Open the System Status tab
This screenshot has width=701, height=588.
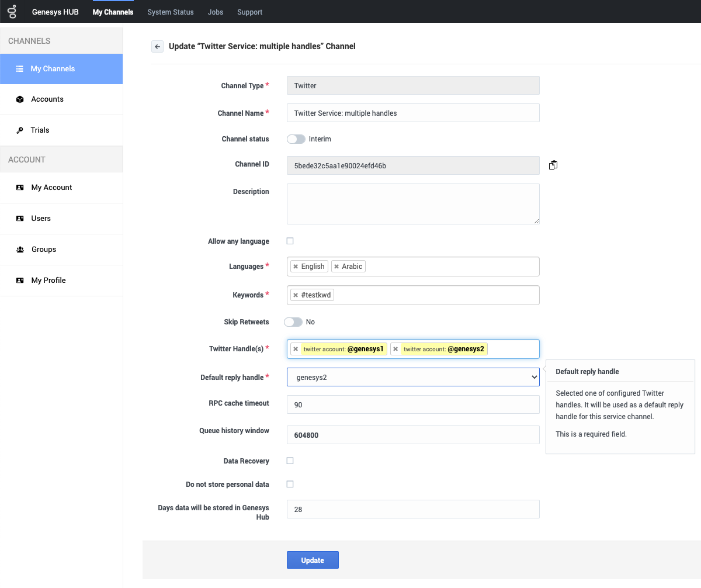(171, 12)
